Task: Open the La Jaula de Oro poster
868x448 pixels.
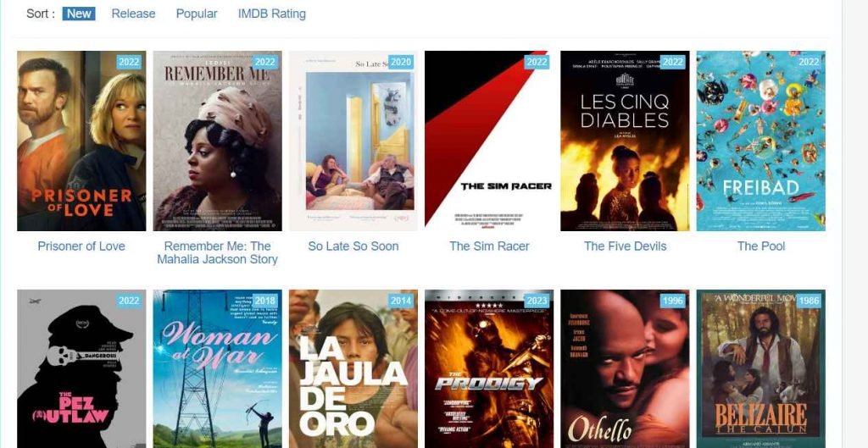Action: point(353,369)
